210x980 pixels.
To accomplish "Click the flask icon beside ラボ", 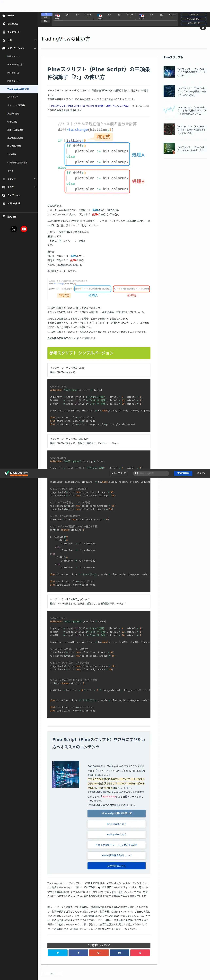I will (4, 40).
